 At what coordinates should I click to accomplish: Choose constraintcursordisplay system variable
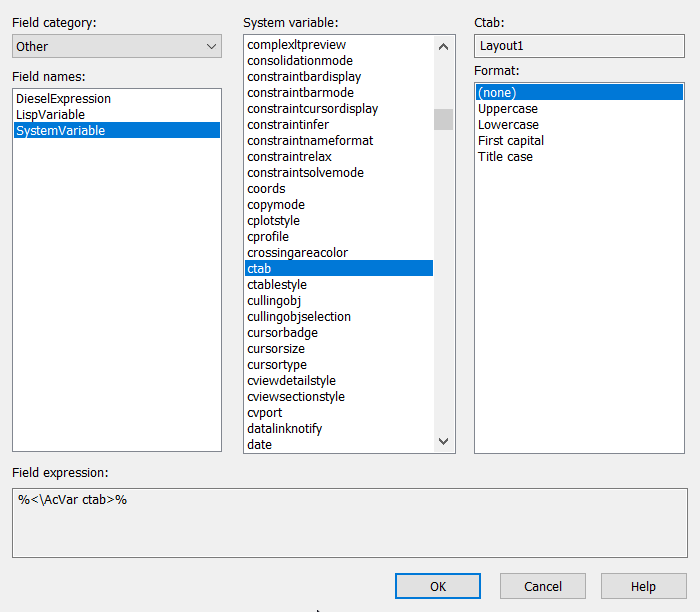click(339, 108)
